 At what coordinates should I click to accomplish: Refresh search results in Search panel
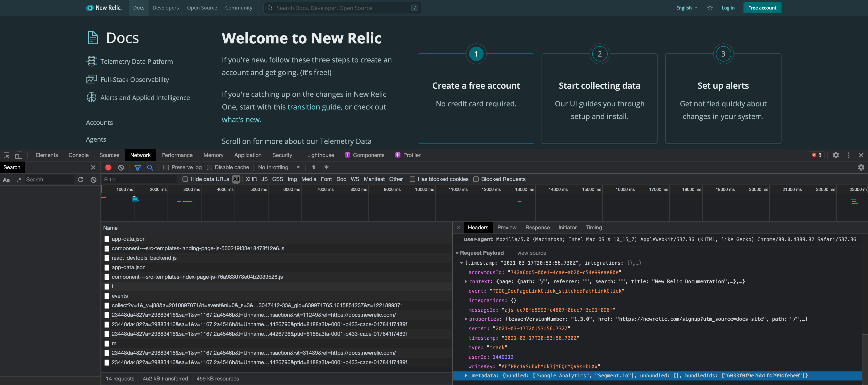click(x=81, y=180)
